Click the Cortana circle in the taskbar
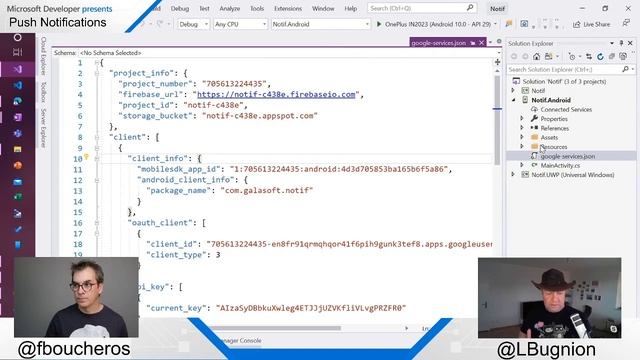This screenshot has height=360, width=640. pos(18,38)
